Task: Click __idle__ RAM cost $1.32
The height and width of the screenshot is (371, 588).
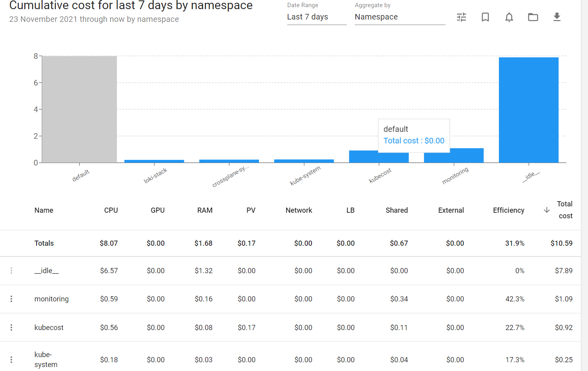Action: point(204,271)
